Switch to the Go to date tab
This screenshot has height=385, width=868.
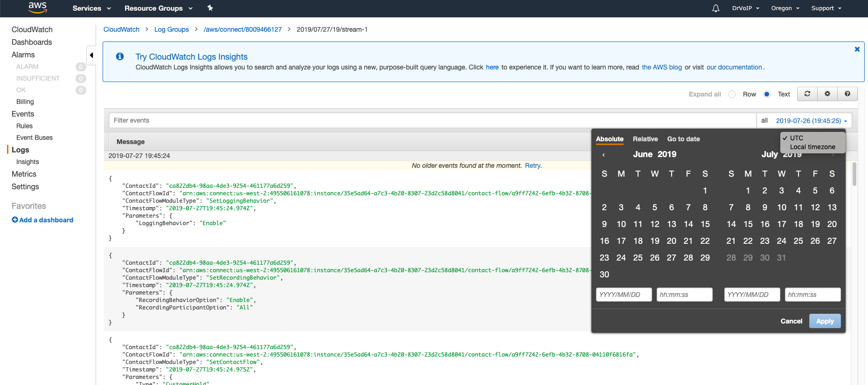pyautogui.click(x=683, y=139)
